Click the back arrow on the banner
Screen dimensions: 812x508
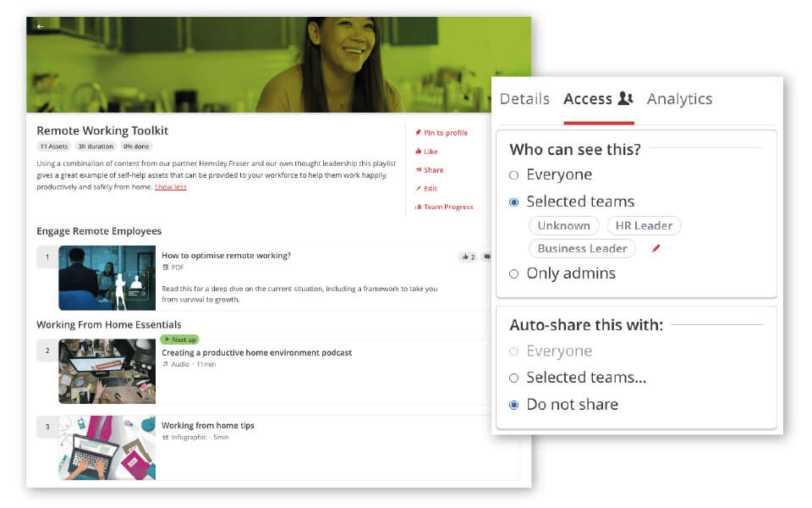pos(40,26)
